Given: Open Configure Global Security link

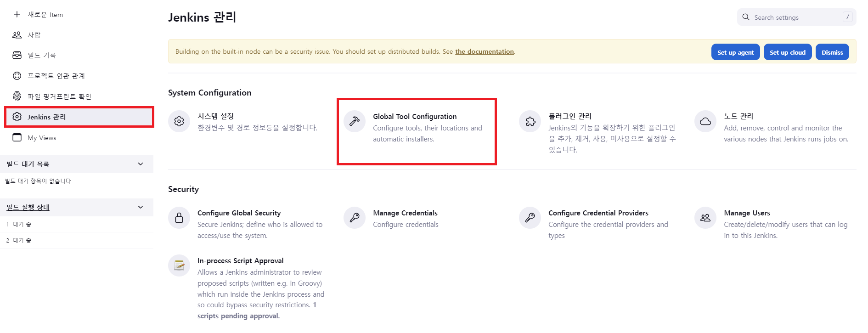Looking at the screenshot, I should pyautogui.click(x=239, y=213).
